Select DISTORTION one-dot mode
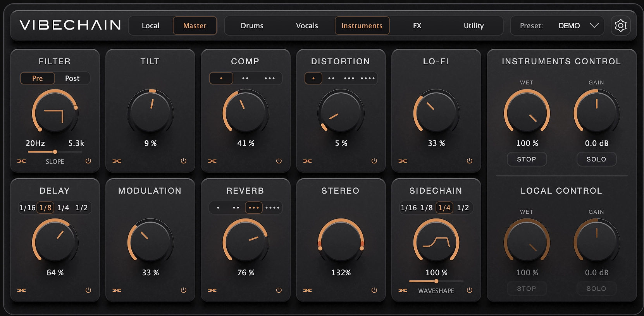The height and width of the screenshot is (316, 644). [x=313, y=78]
